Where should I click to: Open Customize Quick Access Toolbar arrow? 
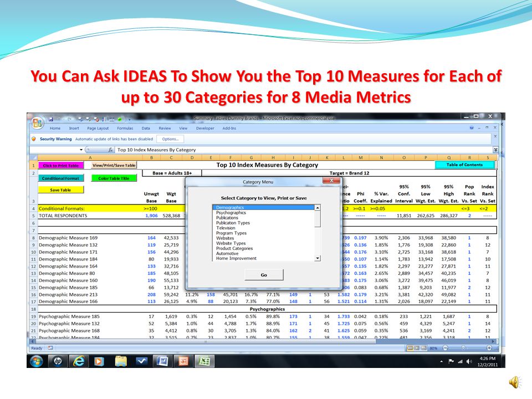[x=129, y=120]
